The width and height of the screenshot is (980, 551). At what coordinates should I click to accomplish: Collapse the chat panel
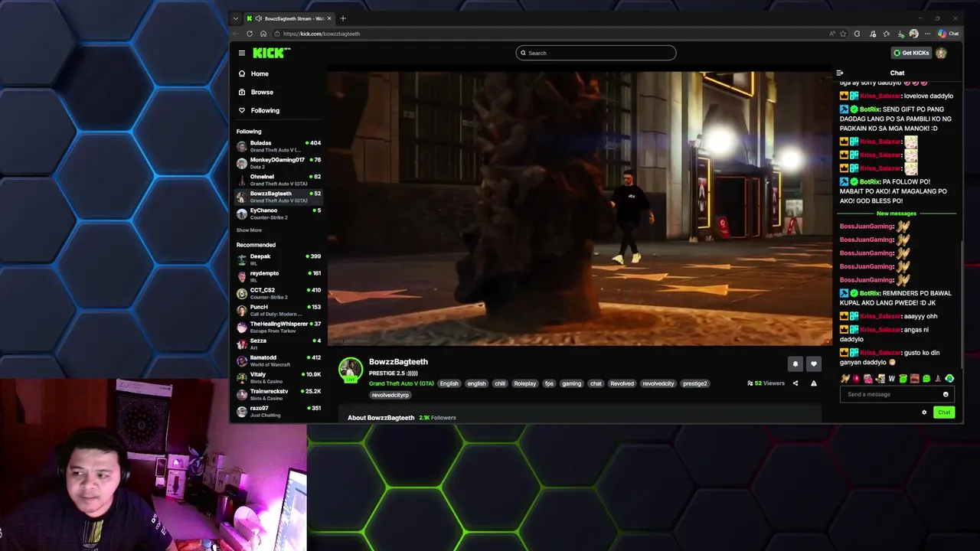[840, 73]
